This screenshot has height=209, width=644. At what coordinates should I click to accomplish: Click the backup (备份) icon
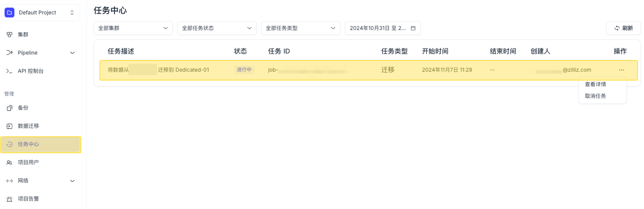(x=10, y=108)
